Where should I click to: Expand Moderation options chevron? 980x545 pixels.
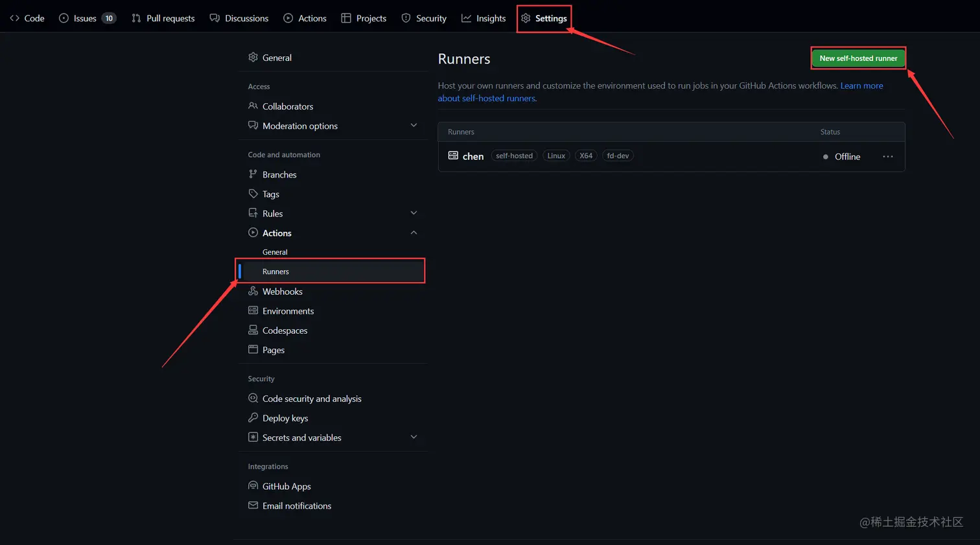(x=414, y=125)
